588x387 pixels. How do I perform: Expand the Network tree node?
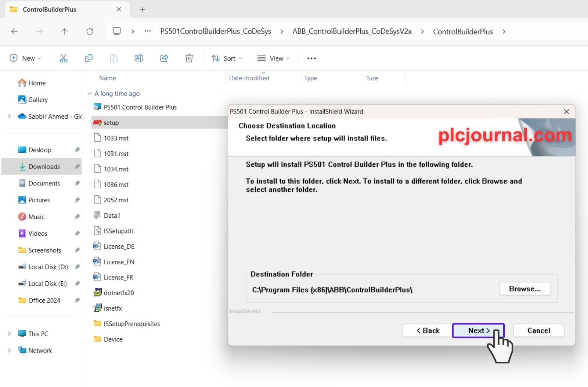(x=9, y=350)
